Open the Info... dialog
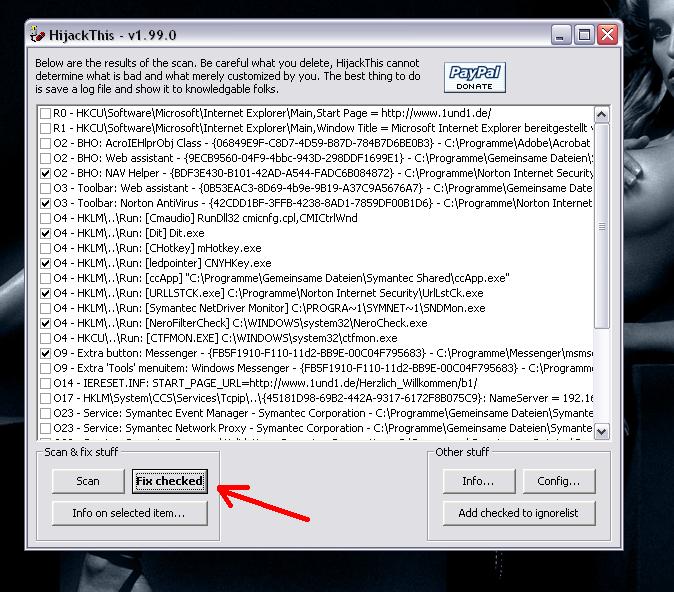 [x=479, y=481]
